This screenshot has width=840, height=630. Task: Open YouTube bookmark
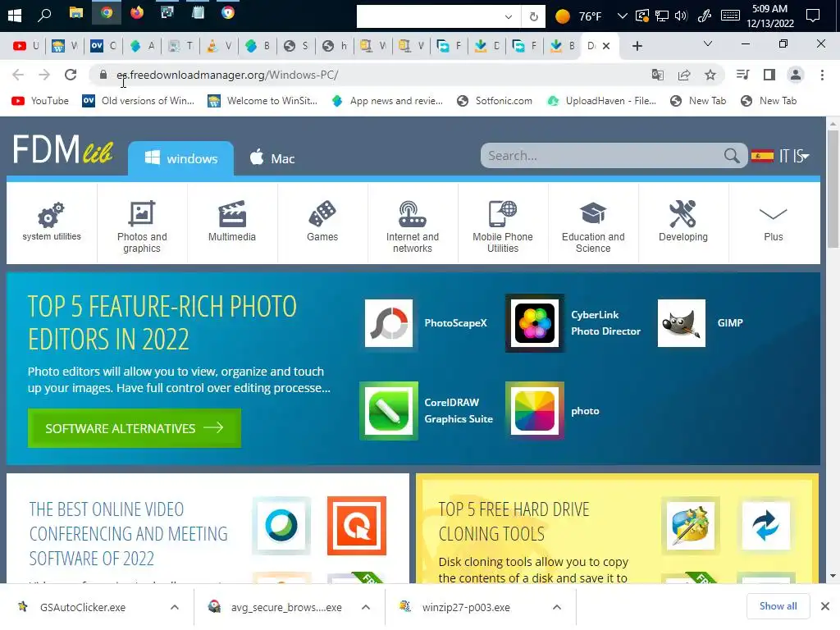[40, 101]
